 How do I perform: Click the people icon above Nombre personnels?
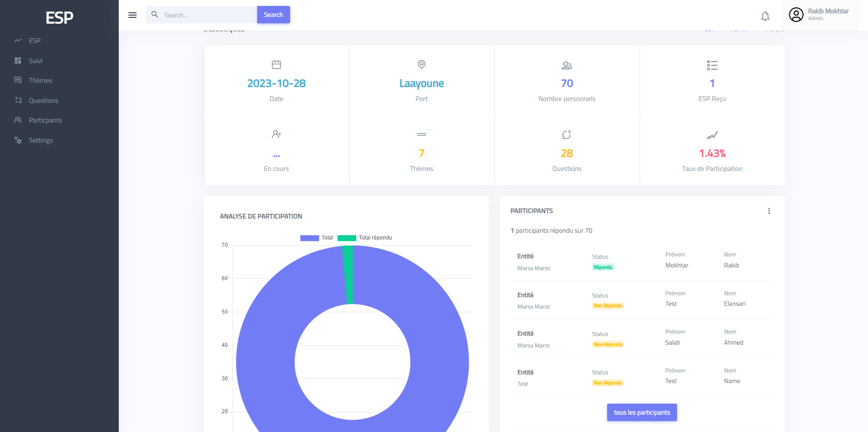coord(567,65)
